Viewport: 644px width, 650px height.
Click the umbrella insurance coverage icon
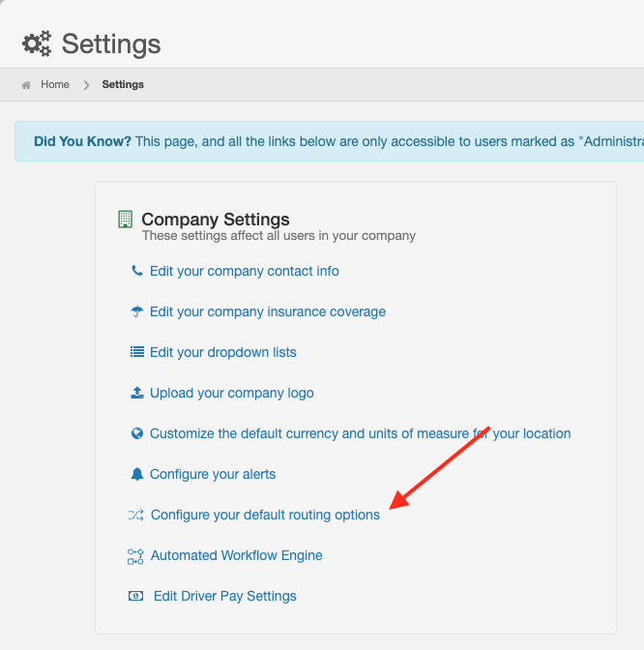point(136,311)
